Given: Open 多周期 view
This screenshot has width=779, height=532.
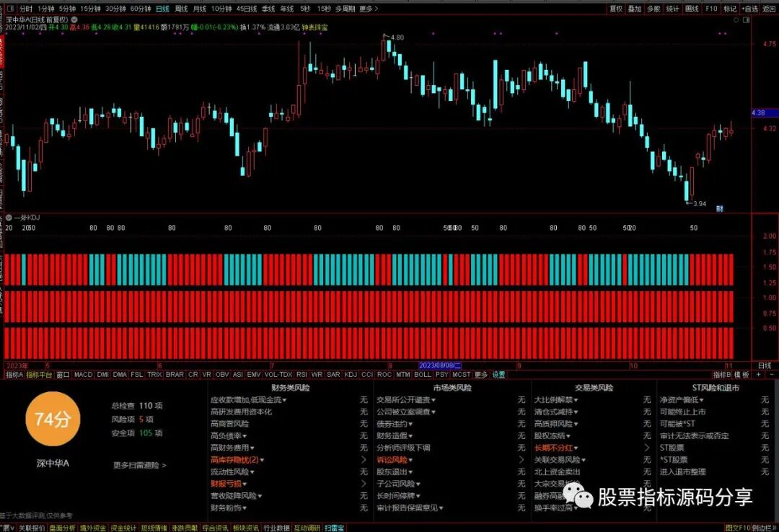Looking at the screenshot, I should 345,9.
